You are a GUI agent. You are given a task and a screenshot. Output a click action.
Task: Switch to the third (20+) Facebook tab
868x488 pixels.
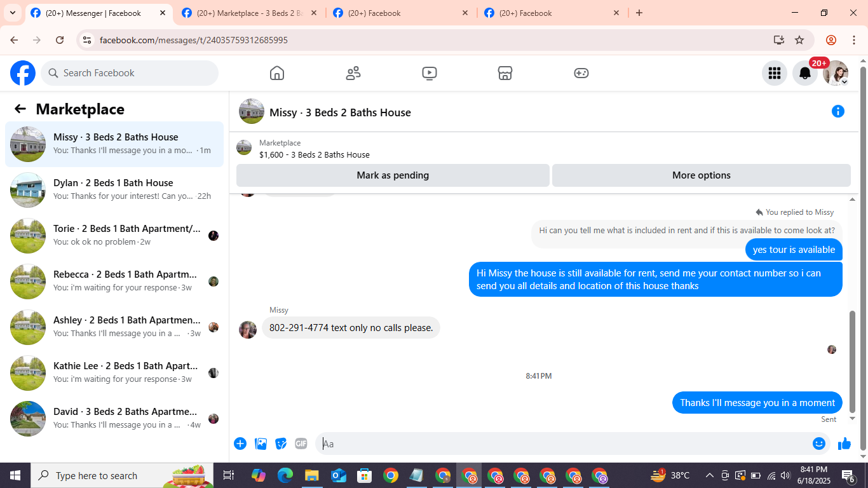pos(401,13)
